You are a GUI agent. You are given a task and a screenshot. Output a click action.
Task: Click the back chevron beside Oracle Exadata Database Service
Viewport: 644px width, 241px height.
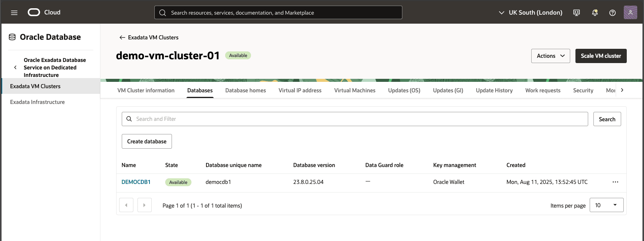coord(15,68)
